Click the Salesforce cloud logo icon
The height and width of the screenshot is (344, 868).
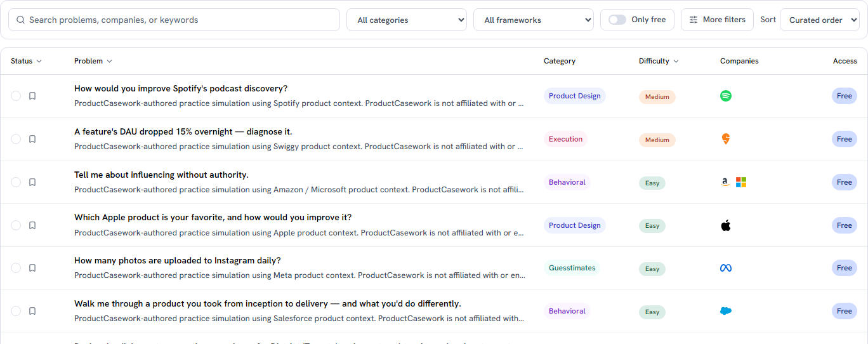pos(726,311)
